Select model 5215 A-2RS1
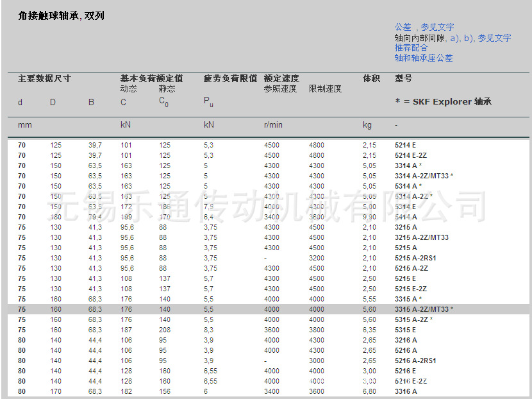Screen dimensions: 532x399 click(x=415, y=258)
